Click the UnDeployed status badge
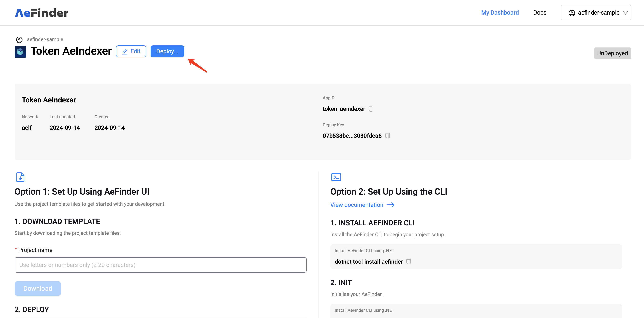Screen dimensions: 644x318 coord(612,53)
